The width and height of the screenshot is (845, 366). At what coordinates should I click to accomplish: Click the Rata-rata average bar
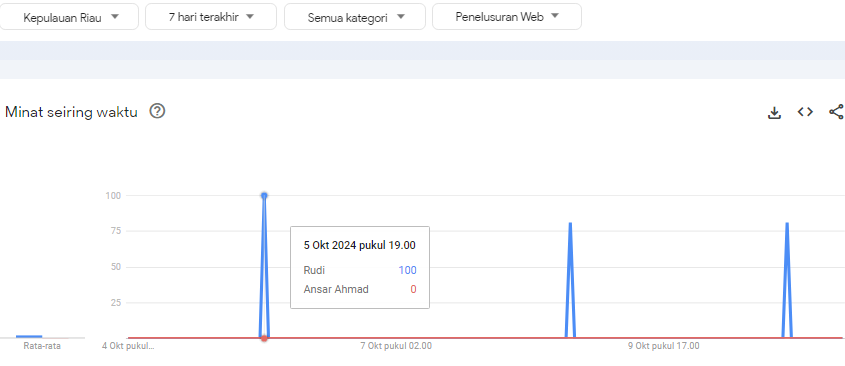click(x=29, y=336)
